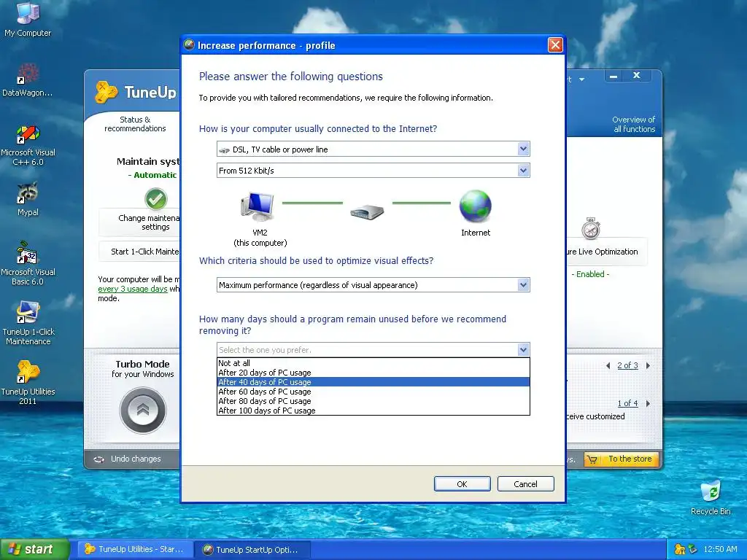
Task: Open 'To the store' in TuneUp window
Action: (x=622, y=459)
